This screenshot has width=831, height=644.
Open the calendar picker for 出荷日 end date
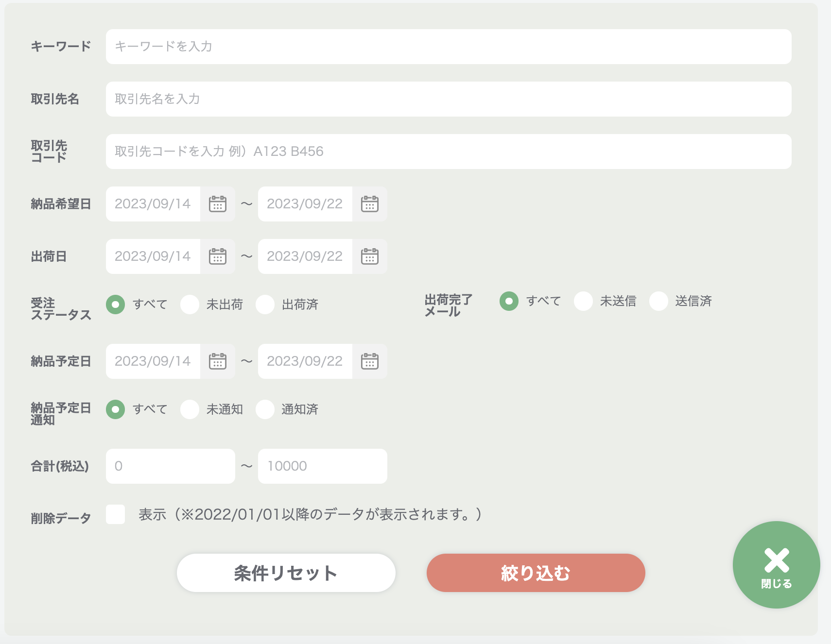[x=370, y=256]
